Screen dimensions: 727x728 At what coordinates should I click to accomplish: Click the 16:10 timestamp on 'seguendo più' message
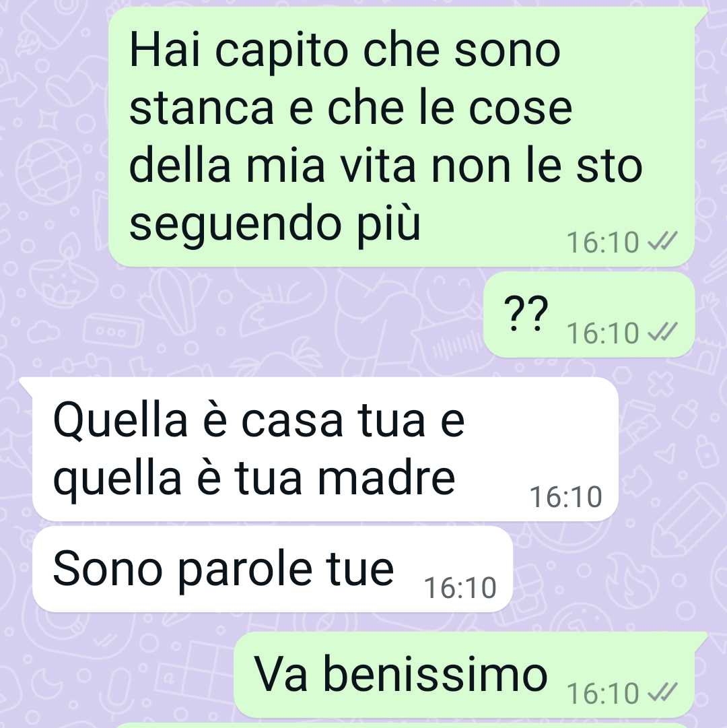[602, 242]
